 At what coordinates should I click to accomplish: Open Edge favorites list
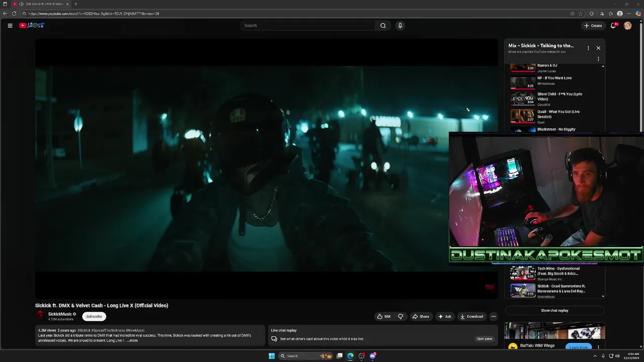coord(611,14)
